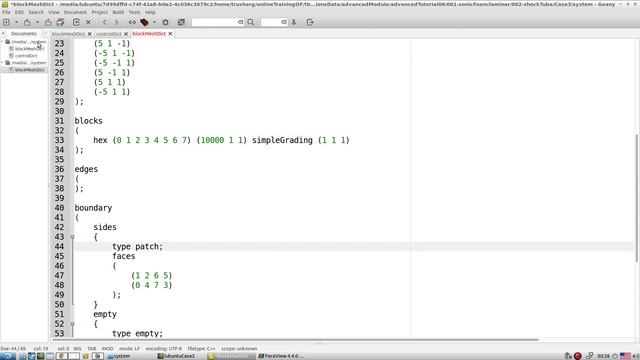The height and width of the screenshot is (360, 640).
Task: Click 'encoding: UTF-8' in the status bar
Action: tap(164, 349)
